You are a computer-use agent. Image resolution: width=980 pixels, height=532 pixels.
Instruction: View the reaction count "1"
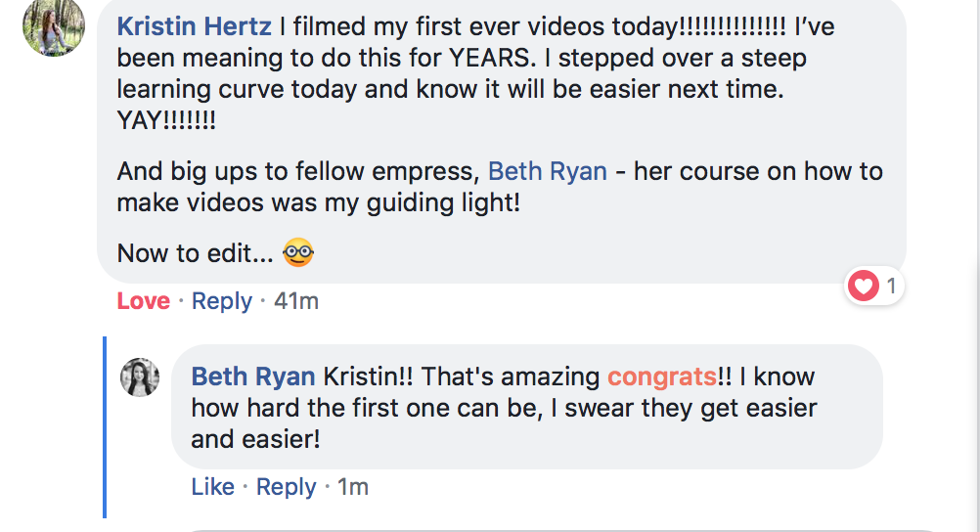(891, 287)
